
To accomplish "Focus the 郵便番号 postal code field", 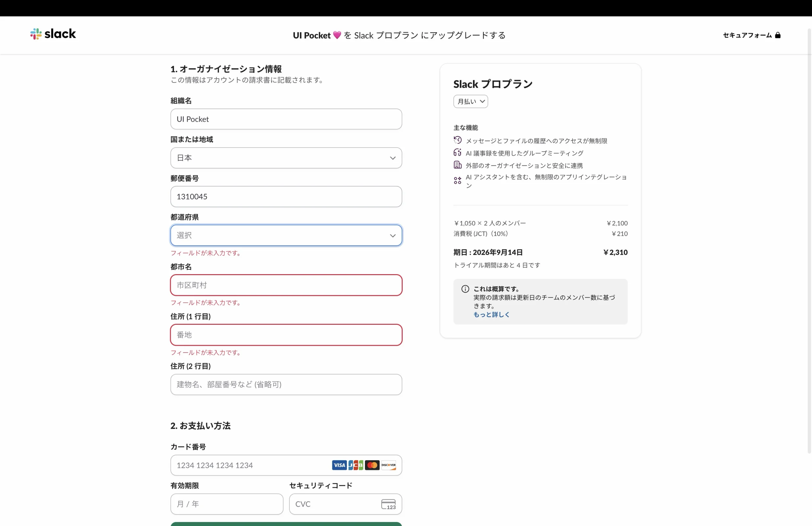I will pos(286,196).
